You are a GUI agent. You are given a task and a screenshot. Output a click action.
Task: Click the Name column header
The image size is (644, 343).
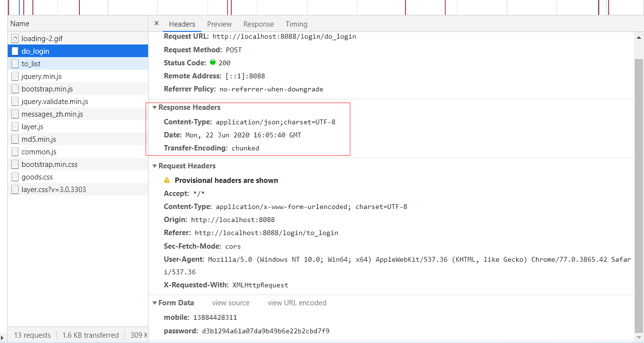point(20,24)
